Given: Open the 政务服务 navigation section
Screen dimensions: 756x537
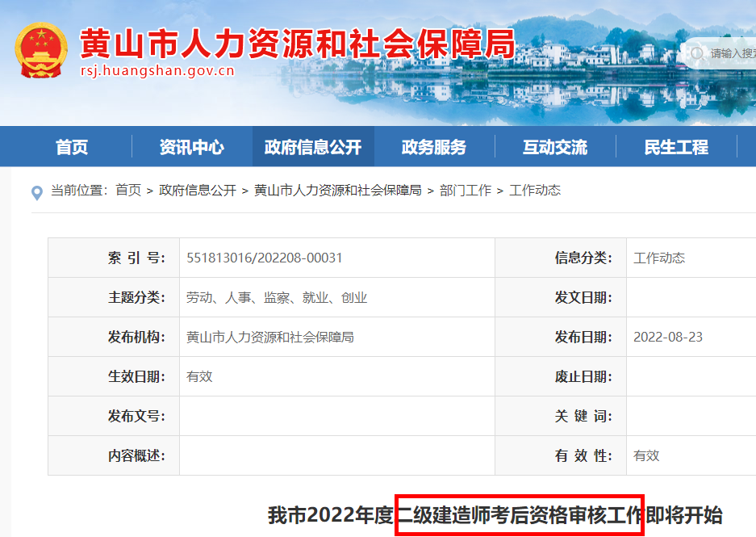Looking at the screenshot, I should pos(434,146).
